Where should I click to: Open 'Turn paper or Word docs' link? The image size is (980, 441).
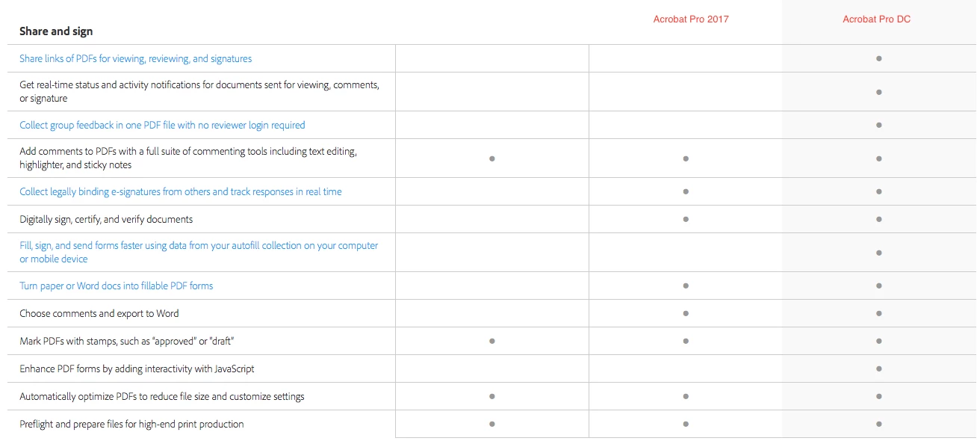(117, 286)
